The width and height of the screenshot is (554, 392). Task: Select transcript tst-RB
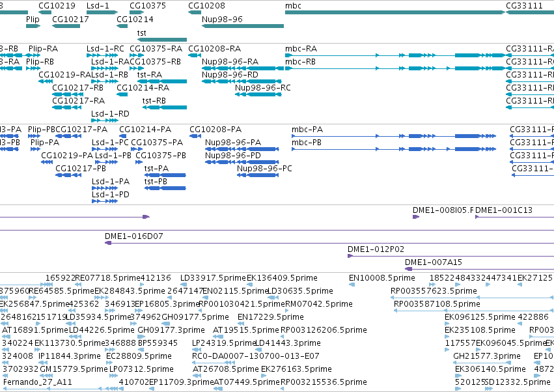point(165,107)
